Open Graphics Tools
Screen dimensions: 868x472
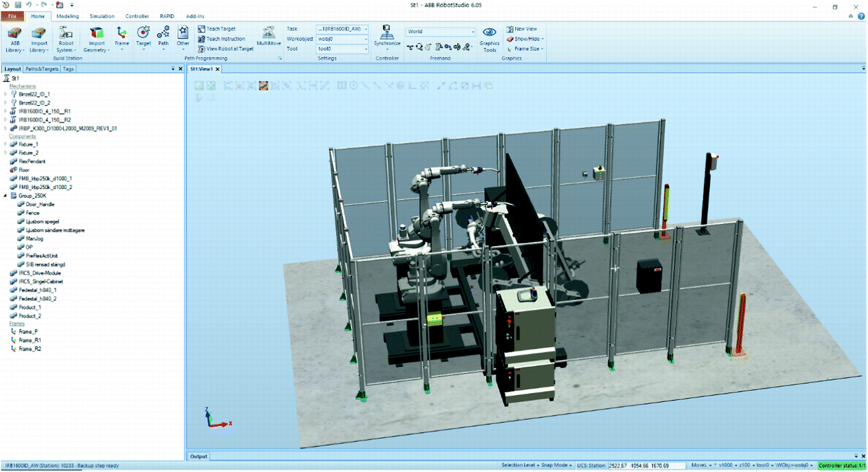pos(490,39)
